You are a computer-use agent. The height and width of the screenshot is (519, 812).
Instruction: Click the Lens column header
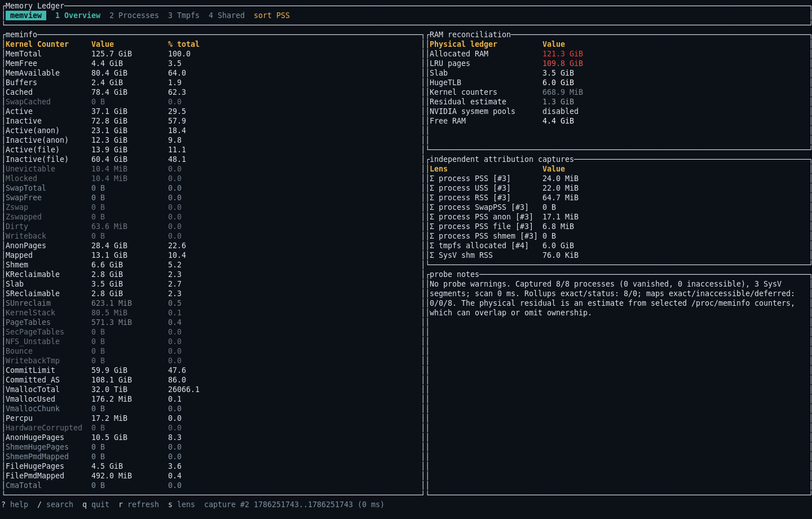click(x=439, y=169)
